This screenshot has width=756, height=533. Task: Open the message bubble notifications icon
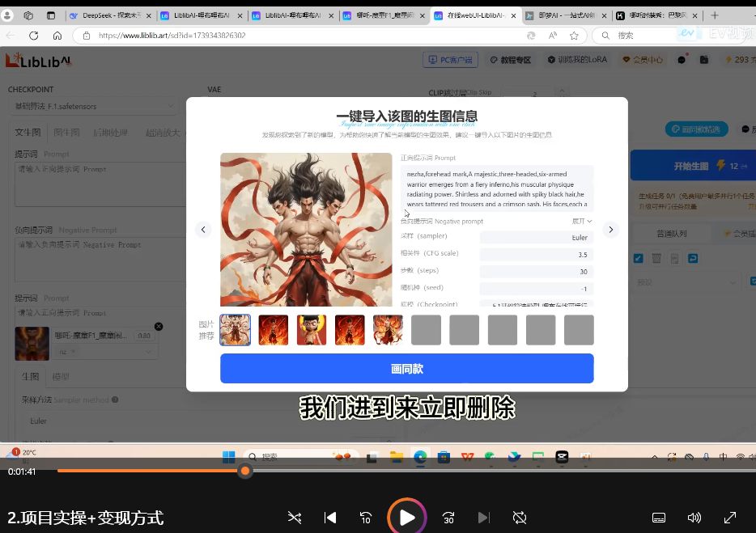(x=682, y=60)
